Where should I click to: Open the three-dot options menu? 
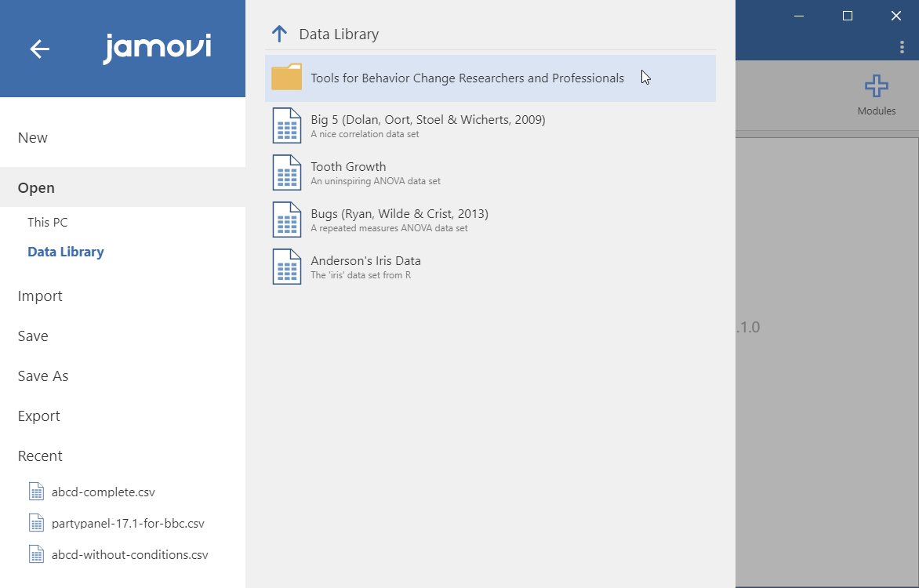(x=902, y=48)
